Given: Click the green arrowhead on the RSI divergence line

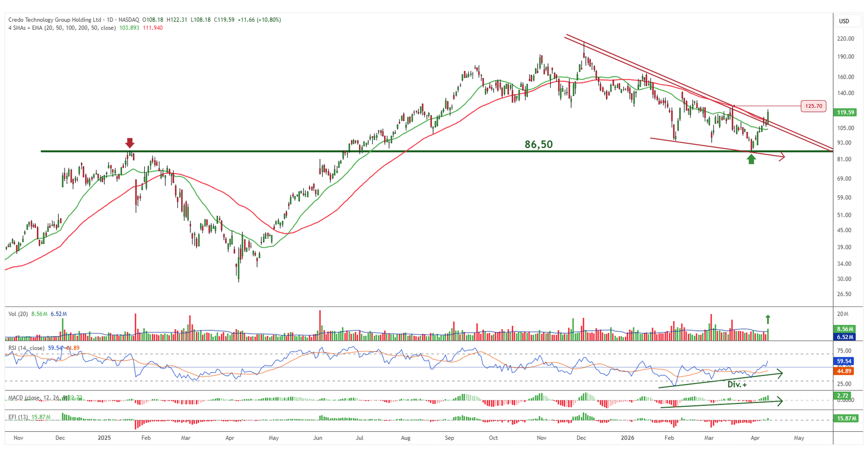Looking at the screenshot, I should (x=780, y=373).
